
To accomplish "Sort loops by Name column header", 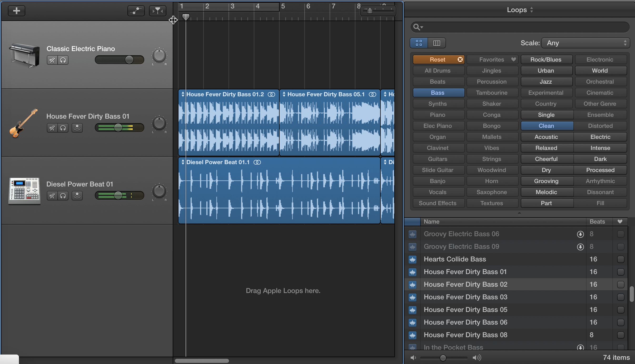I will point(503,222).
